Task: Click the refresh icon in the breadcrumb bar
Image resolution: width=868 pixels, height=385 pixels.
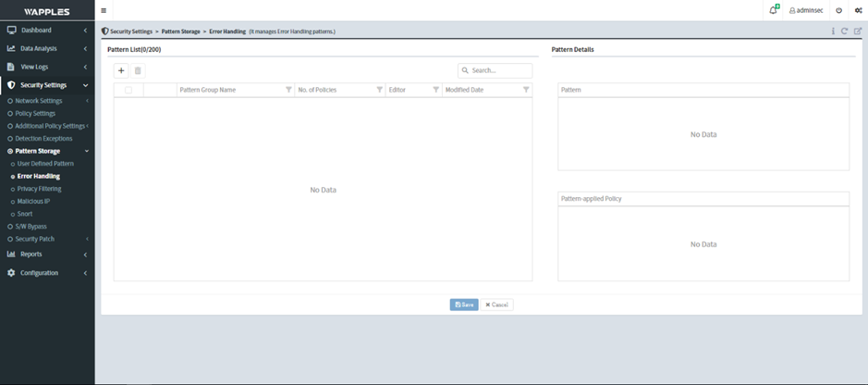Action: pyautogui.click(x=845, y=31)
